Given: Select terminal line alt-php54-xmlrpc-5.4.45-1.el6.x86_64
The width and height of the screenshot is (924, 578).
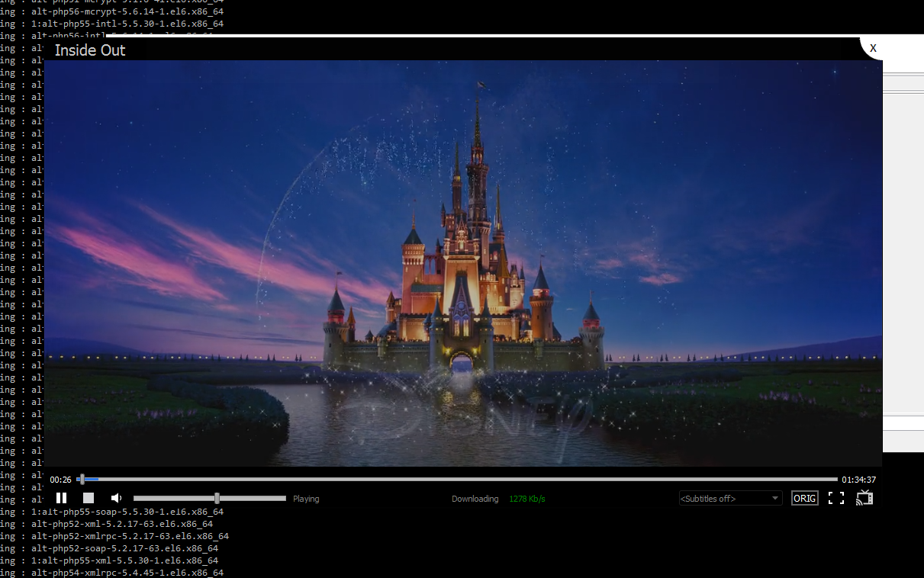Looking at the screenshot, I should (127, 573).
